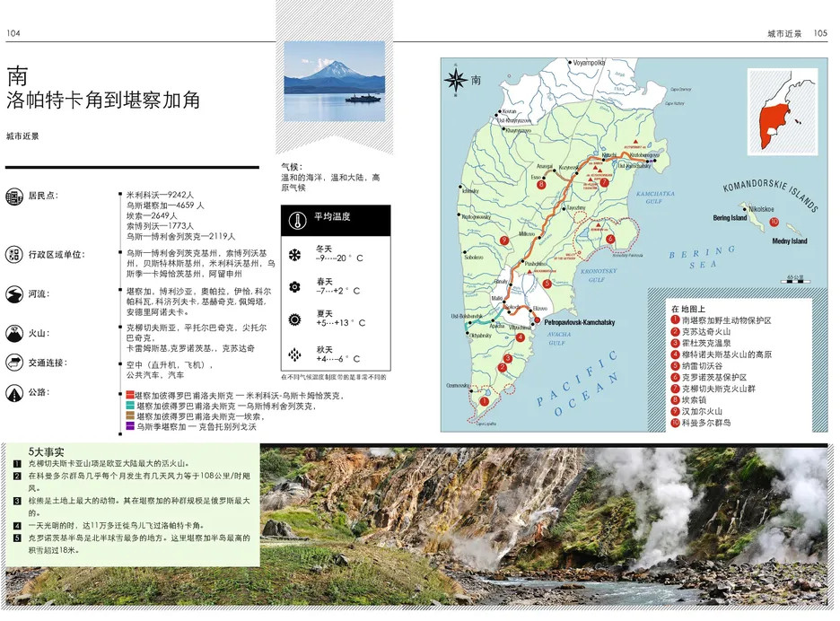Select the transport arrow icon beside 交通连接

click(14, 363)
